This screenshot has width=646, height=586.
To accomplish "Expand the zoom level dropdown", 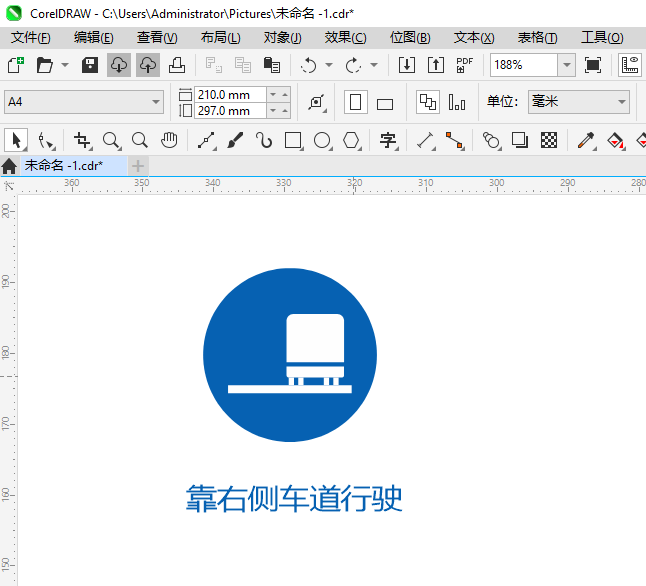I will pos(567,65).
